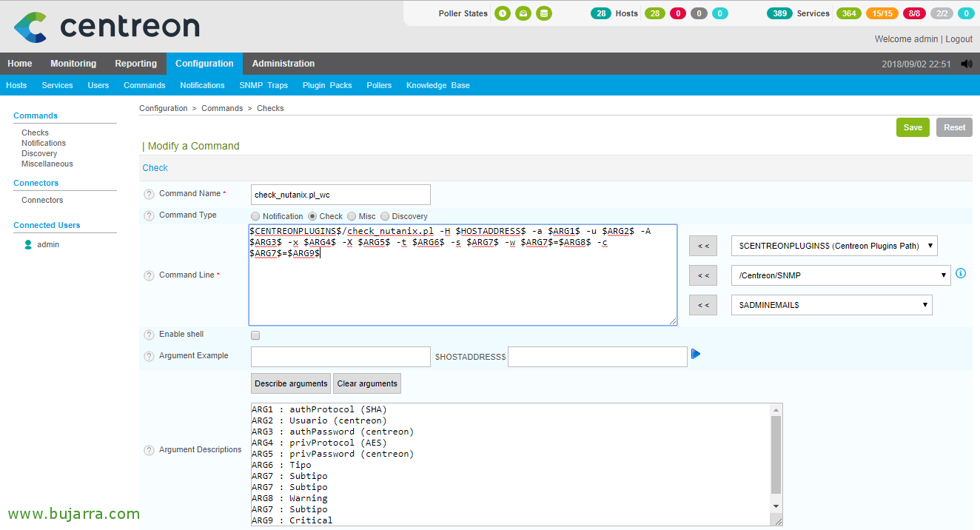Click hosts pending cyan badge 0
This screenshot has width=980, height=530.
coord(720,13)
